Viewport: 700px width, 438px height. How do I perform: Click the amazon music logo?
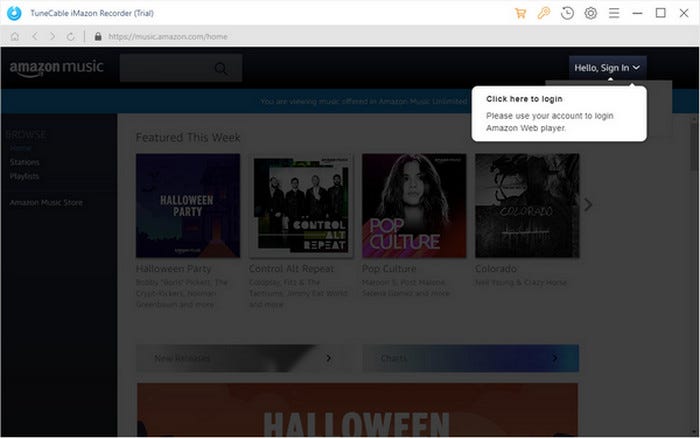57,68
